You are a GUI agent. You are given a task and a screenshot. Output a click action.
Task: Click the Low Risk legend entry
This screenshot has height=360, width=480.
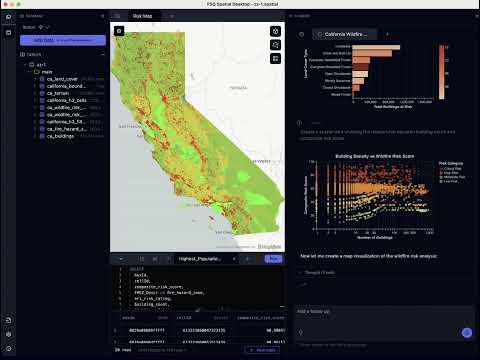tap(450, 181)
